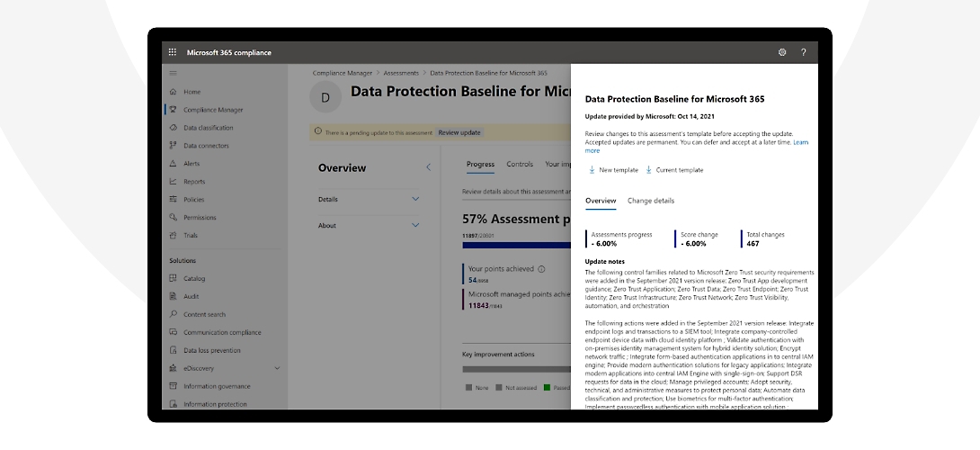Toggle the hamburger navigation menu

coord(173,73)
